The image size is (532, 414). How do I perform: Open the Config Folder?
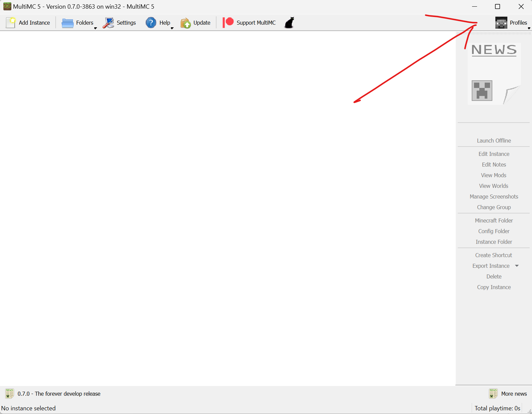tap(494, 231)
